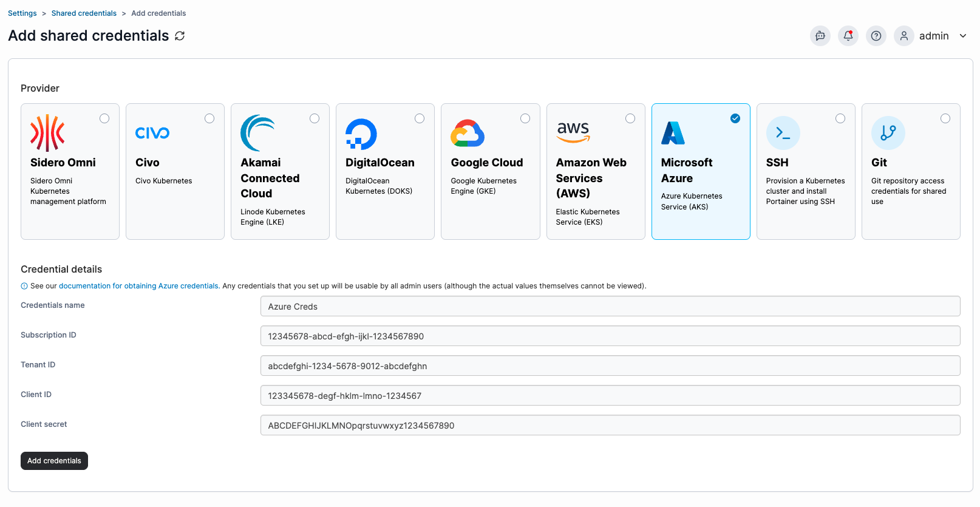
Task: Click the admin user avatar icon
Action: pos(904,36)
